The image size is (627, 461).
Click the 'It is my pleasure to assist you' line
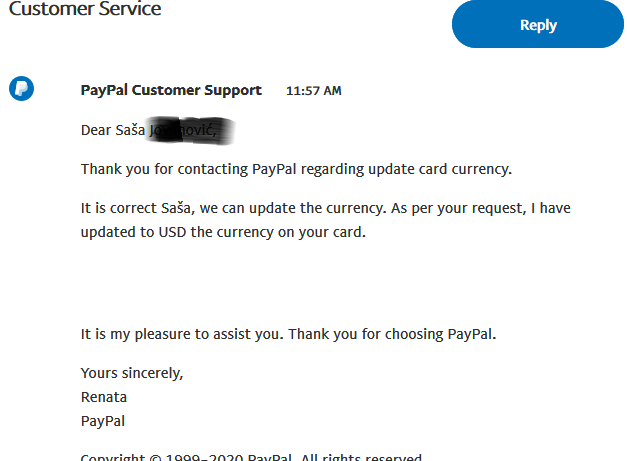tap(182, 334)
